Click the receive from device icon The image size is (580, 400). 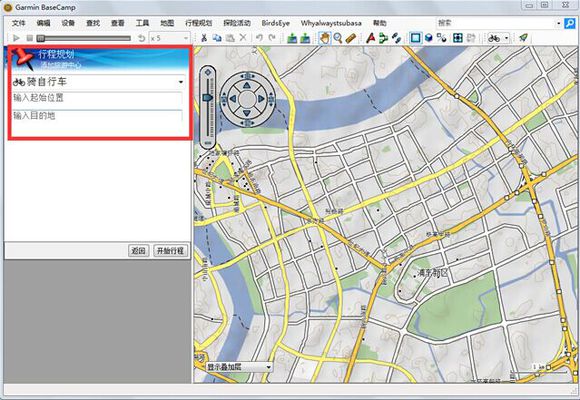(305, 38)
